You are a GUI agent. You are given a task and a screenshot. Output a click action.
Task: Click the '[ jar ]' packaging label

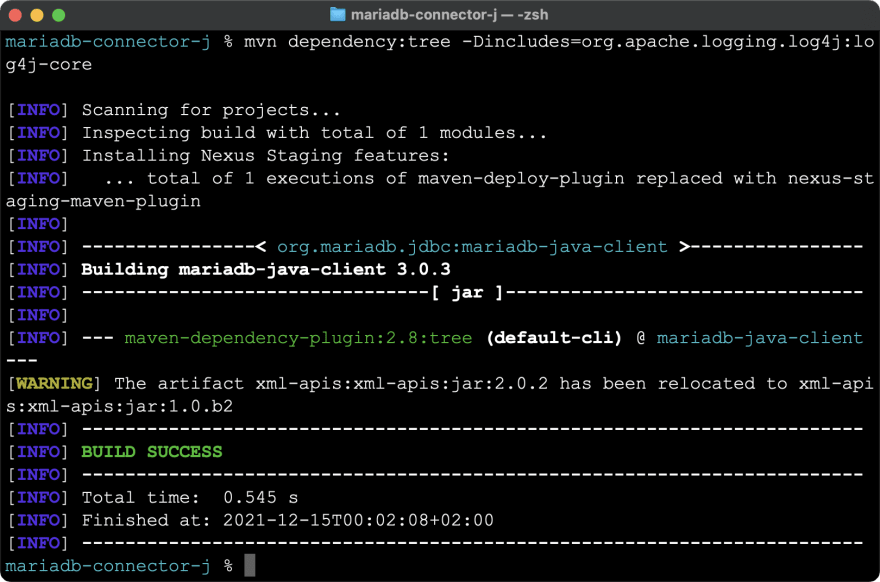(467, 292)
